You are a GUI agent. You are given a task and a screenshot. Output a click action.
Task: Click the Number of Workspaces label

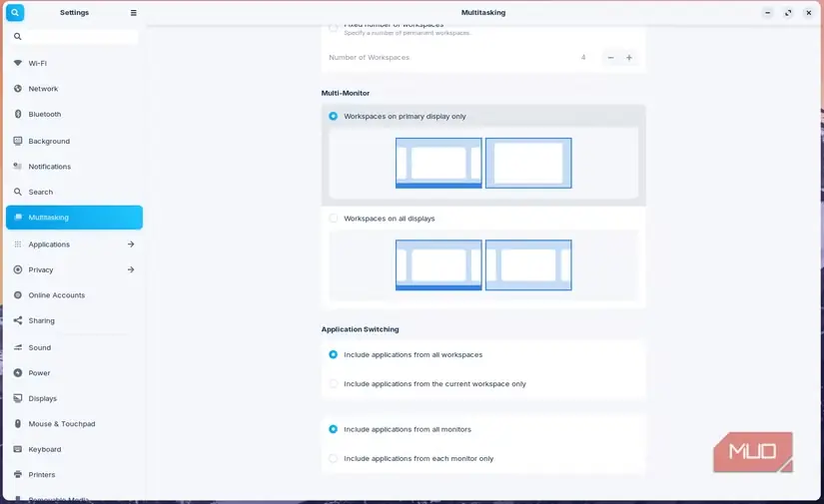[x=369, y=57]
